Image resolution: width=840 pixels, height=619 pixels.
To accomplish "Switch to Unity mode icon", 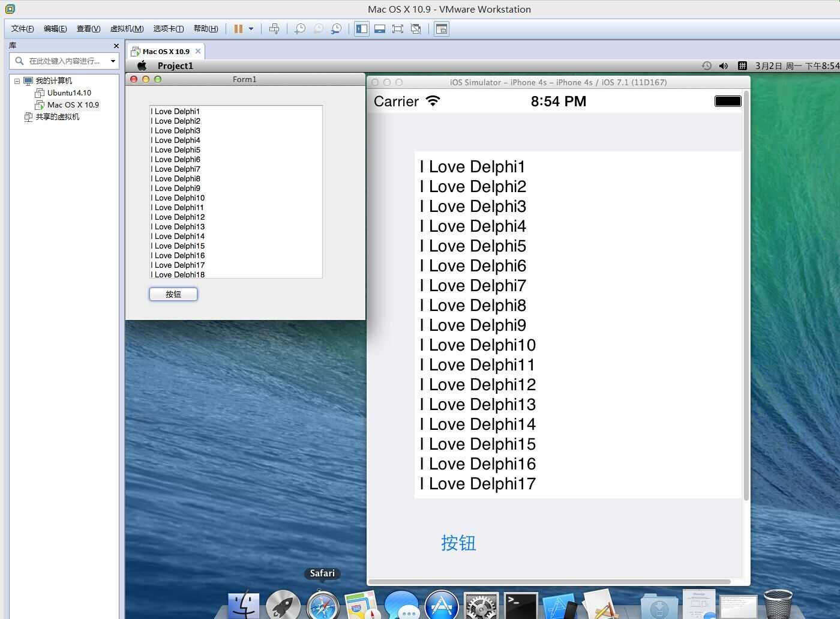I will tap(416, 29).
